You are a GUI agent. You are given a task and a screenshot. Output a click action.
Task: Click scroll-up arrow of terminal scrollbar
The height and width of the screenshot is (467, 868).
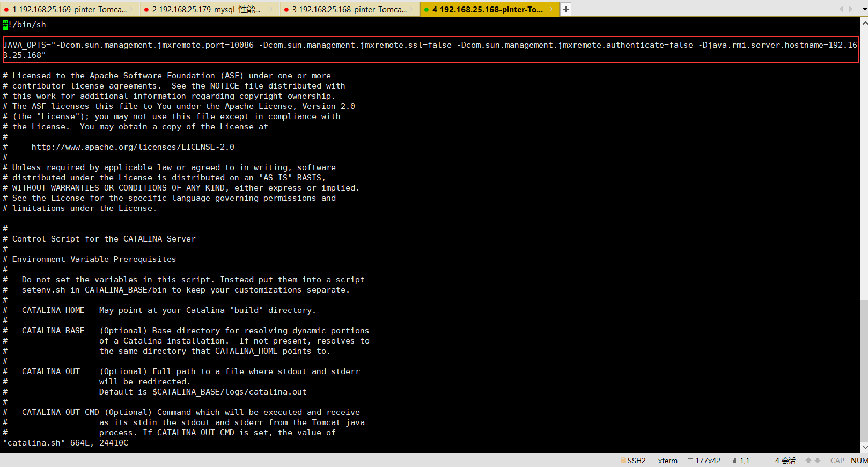point(864,23)
